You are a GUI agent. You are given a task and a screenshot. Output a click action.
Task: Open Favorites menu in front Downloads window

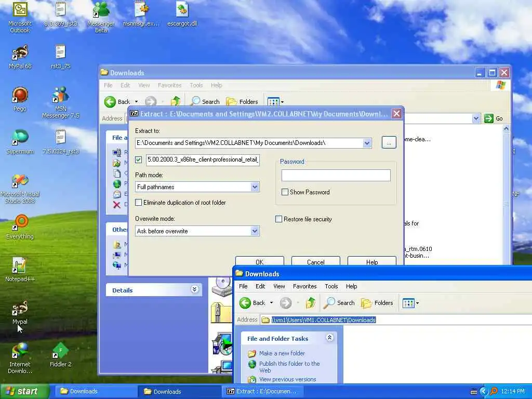[304, 286]
